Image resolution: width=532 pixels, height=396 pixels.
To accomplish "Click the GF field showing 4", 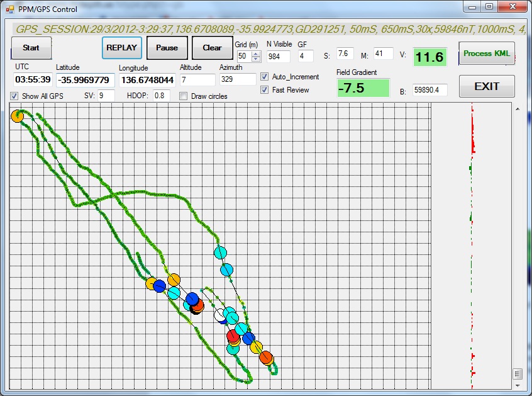I will click(x=306, y=56).
